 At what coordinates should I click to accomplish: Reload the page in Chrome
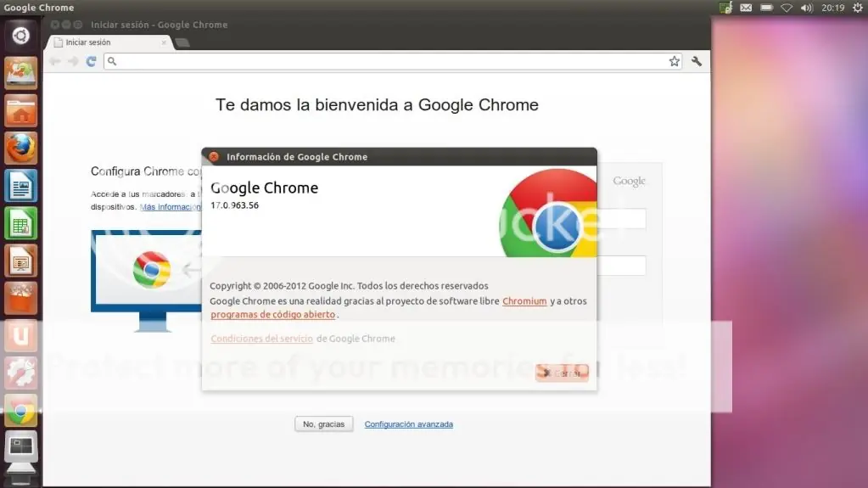tap(92, 61)
